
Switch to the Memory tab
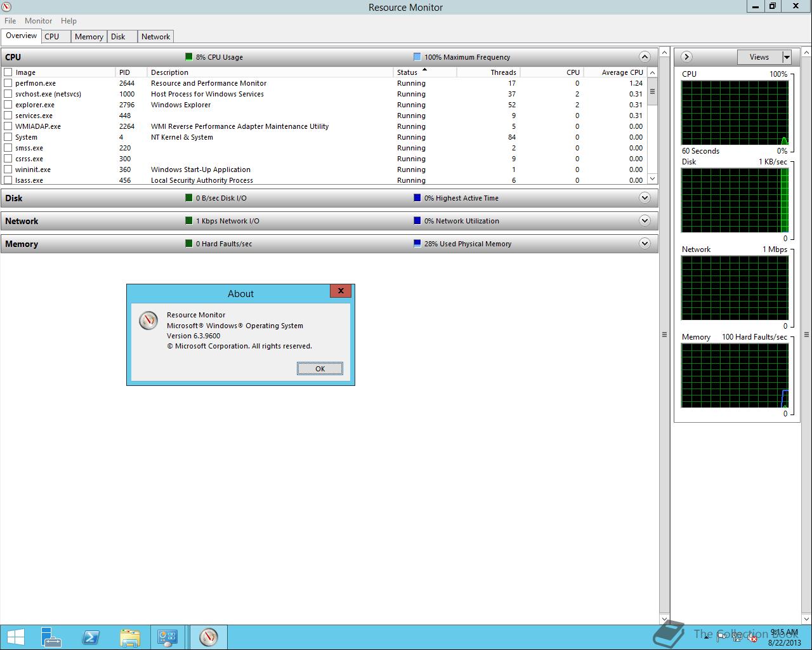pyautogui.click(x=89, y=36)
